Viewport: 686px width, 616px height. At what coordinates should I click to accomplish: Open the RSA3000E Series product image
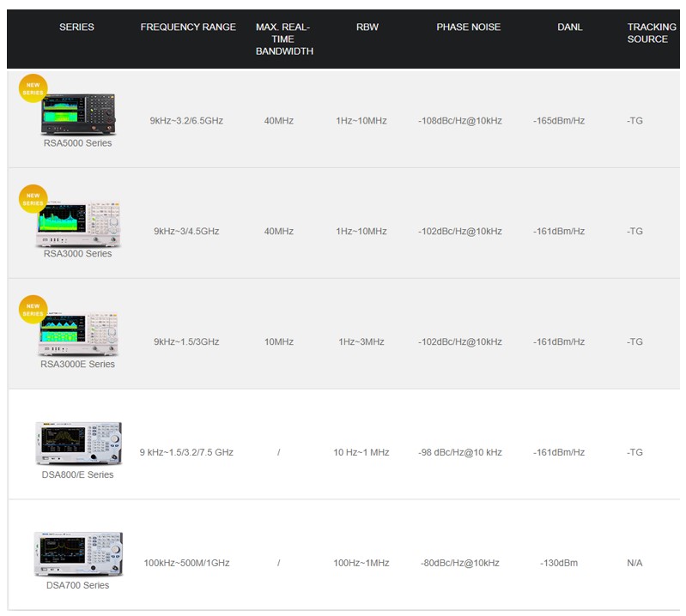(x=79, y=335)
